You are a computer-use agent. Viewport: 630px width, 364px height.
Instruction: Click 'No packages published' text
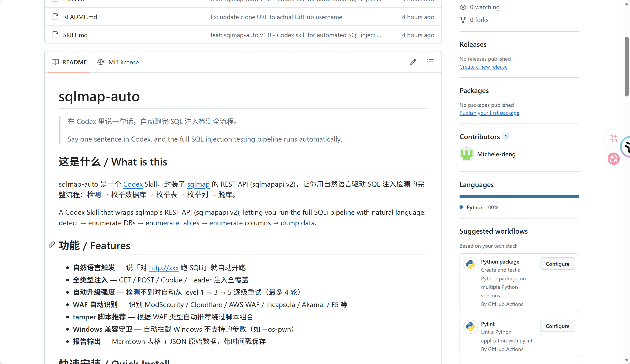click(487, 105)
